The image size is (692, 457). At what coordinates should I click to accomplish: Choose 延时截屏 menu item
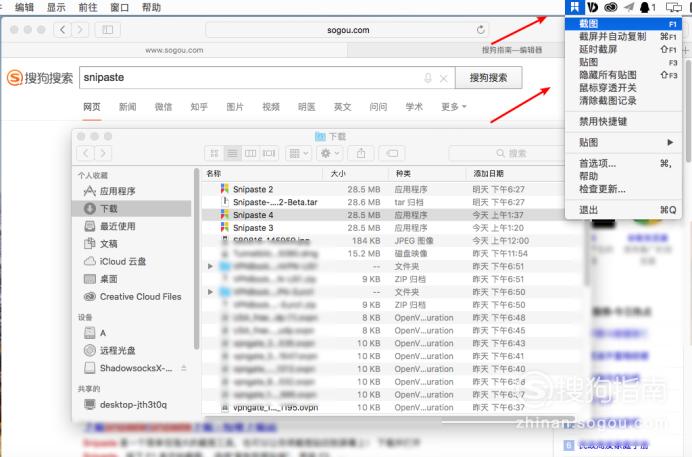623,49
